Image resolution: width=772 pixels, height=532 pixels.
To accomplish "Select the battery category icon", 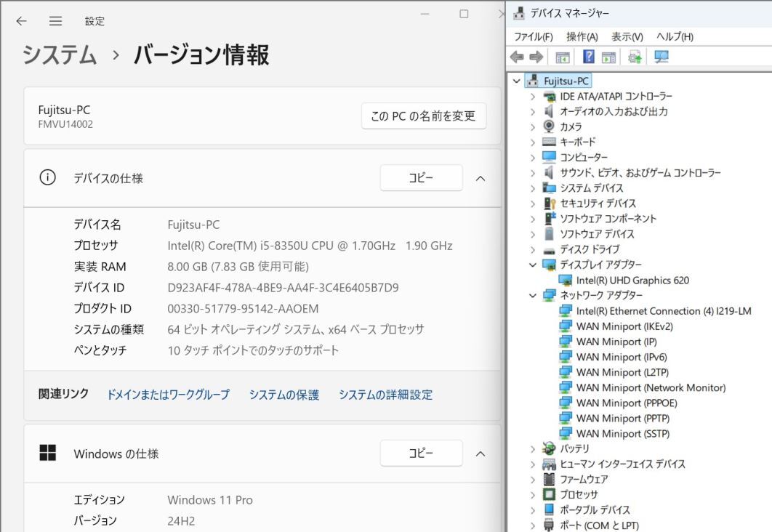I will tap(549, 448).
